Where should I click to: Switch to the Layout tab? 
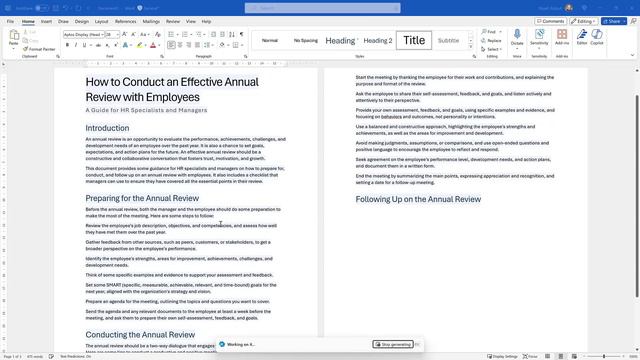[x=102, y=21]
